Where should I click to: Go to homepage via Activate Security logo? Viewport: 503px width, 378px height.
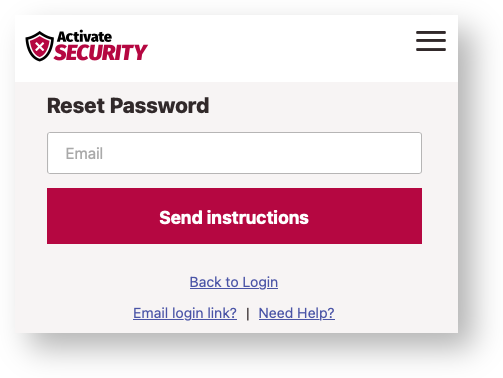(x=86, y=46)
